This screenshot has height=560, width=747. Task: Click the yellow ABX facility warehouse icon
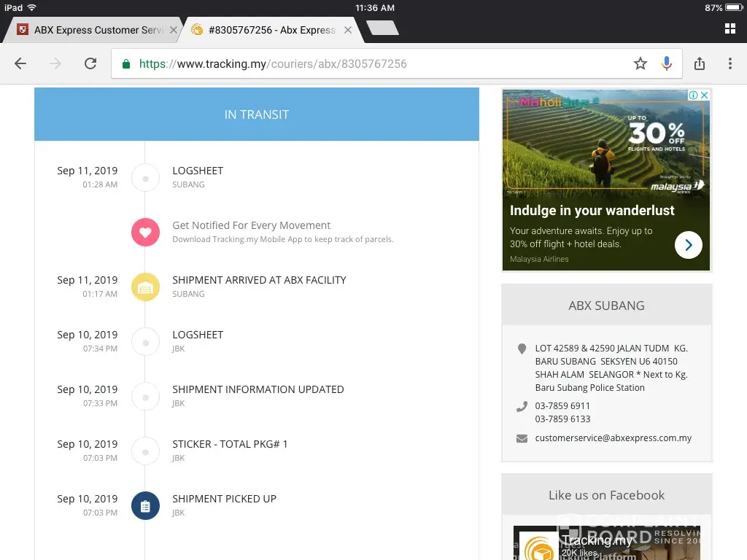point(145,287)
